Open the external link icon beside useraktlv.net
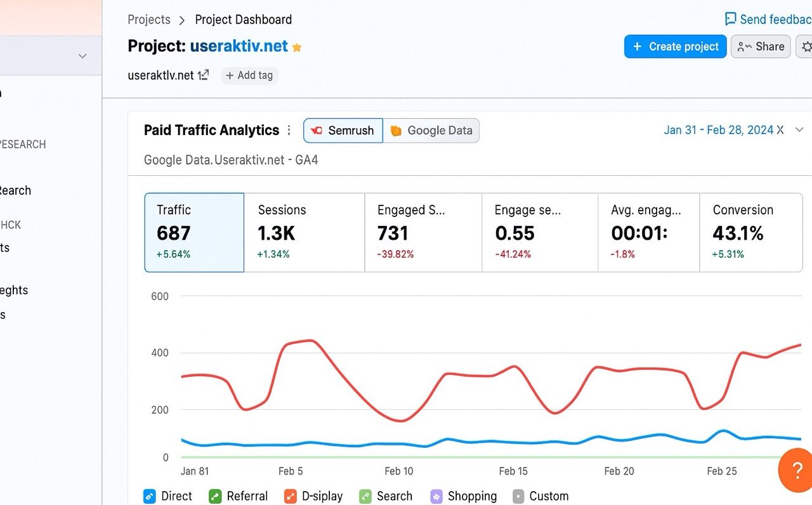The image size is (812, 505). tap(203, 75)
